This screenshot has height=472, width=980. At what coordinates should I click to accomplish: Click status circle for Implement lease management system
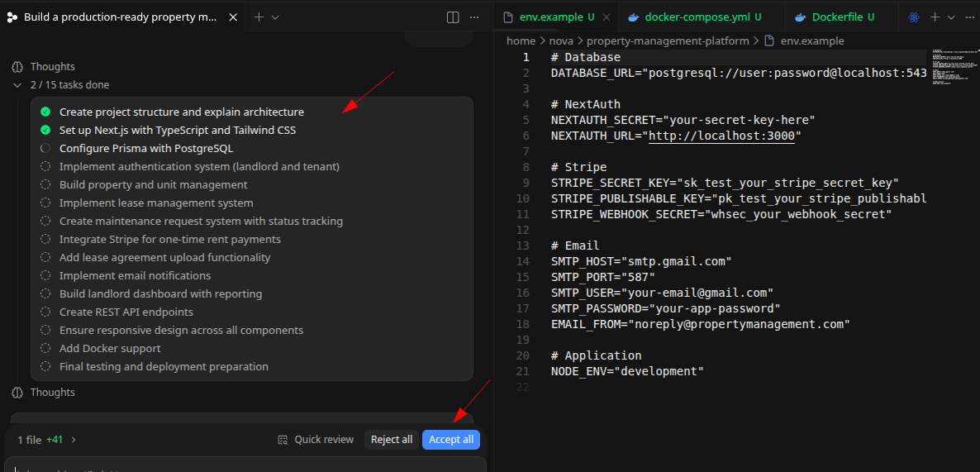(x=45, y=203)
